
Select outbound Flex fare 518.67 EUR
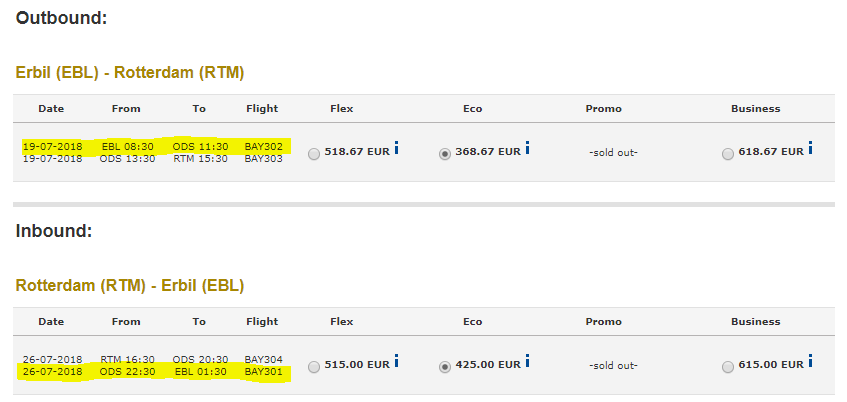314,155
